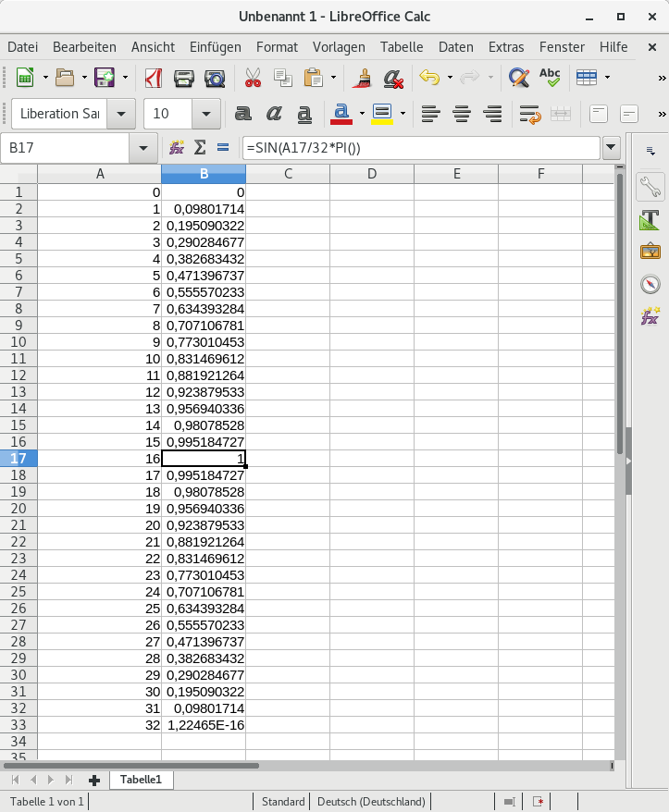
Task: Open the New document dropdown arrow
Action: [x=45, y=78]
